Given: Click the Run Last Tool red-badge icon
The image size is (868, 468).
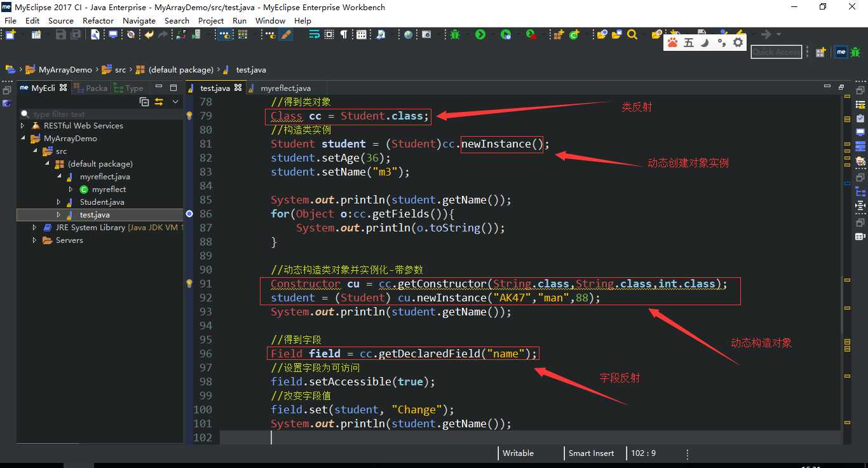Looking at the screenshot, I should pyautogui.click(x=531, y=35).
